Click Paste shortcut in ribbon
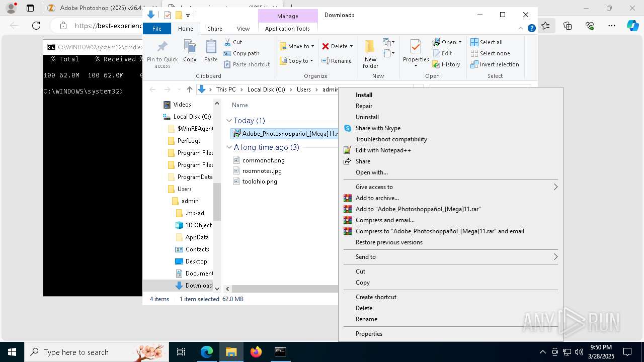Viewport: 644px width, 362px height. (x=247, y=64)
